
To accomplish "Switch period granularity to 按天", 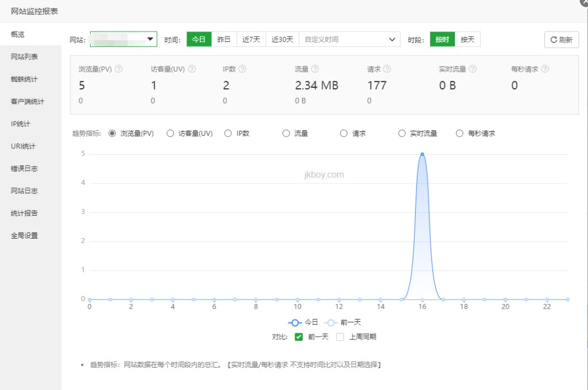I will (x=467, y=39).
